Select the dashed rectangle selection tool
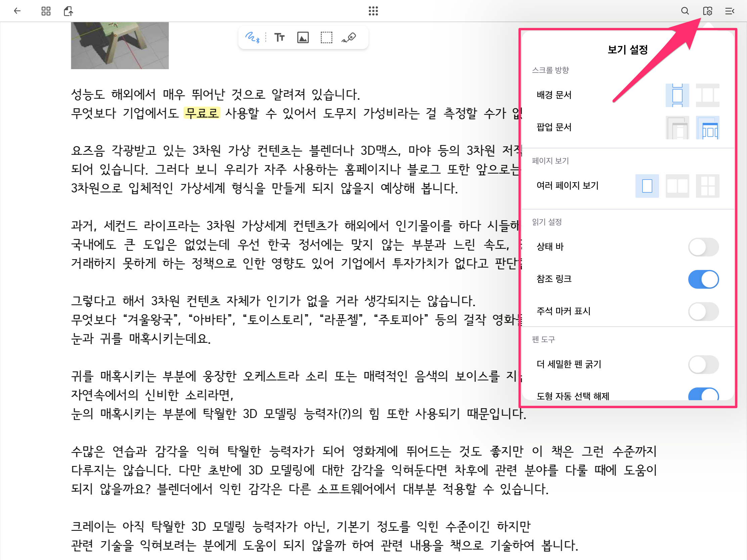 326,38
